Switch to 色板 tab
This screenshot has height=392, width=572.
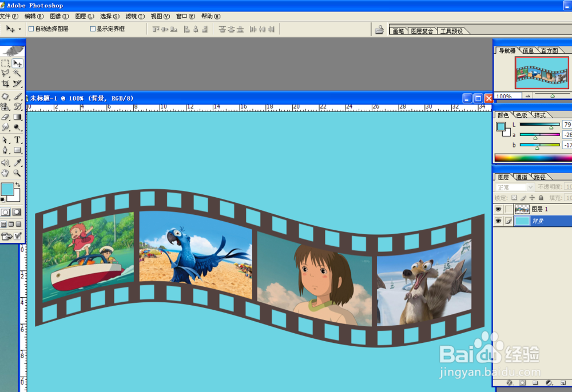522,115
